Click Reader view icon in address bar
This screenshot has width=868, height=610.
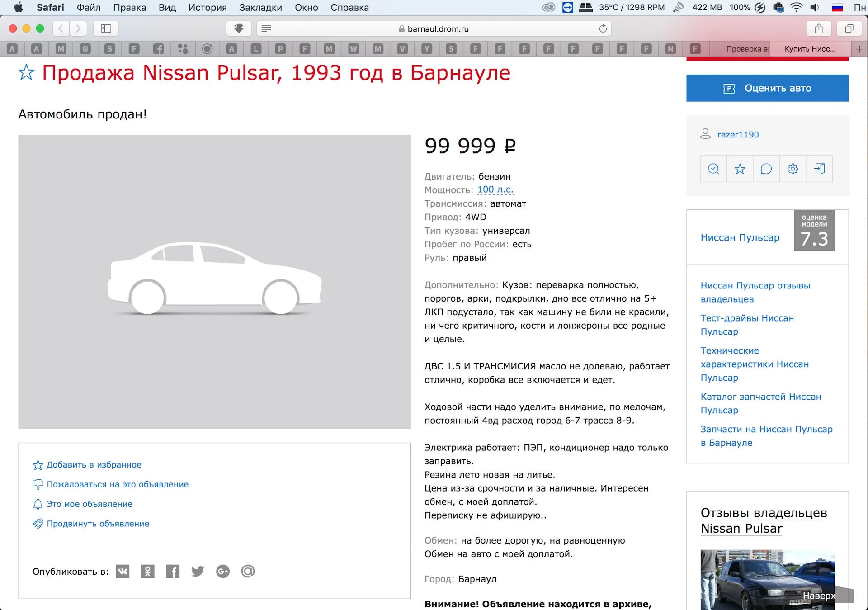tap(266, 28)
